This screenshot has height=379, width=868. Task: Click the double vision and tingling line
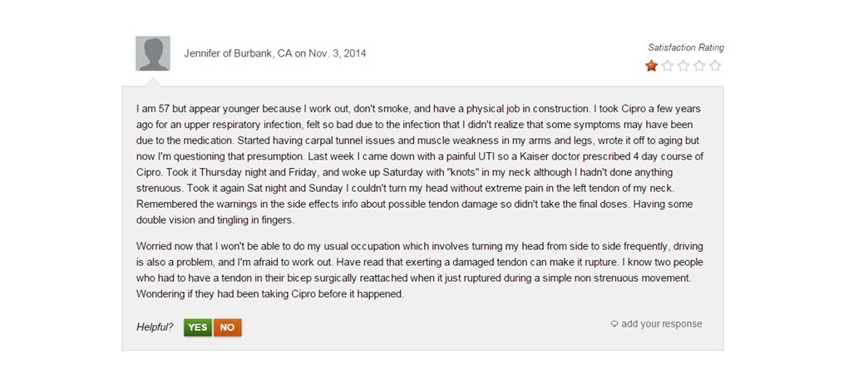click(215, 220)
